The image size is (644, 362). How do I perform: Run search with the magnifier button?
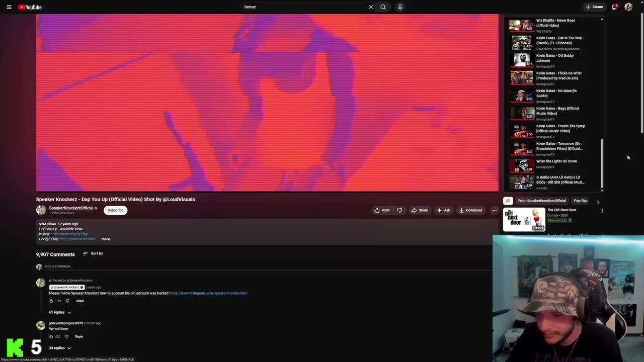coord(383,7)
